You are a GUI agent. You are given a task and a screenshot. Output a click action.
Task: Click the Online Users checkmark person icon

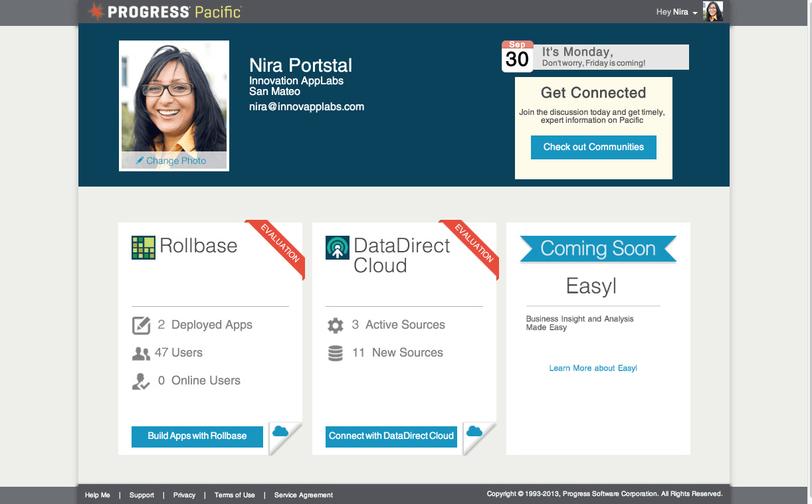point(141,381)
